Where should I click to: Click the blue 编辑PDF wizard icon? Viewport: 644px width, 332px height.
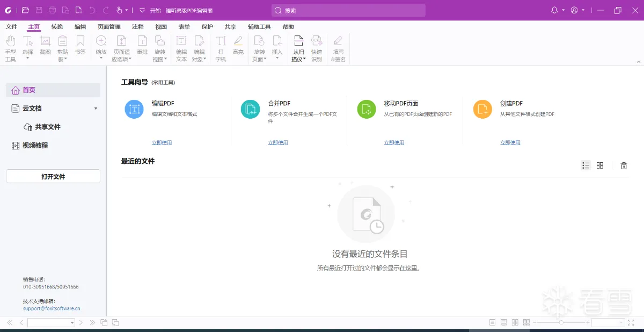tap(134, 109)
